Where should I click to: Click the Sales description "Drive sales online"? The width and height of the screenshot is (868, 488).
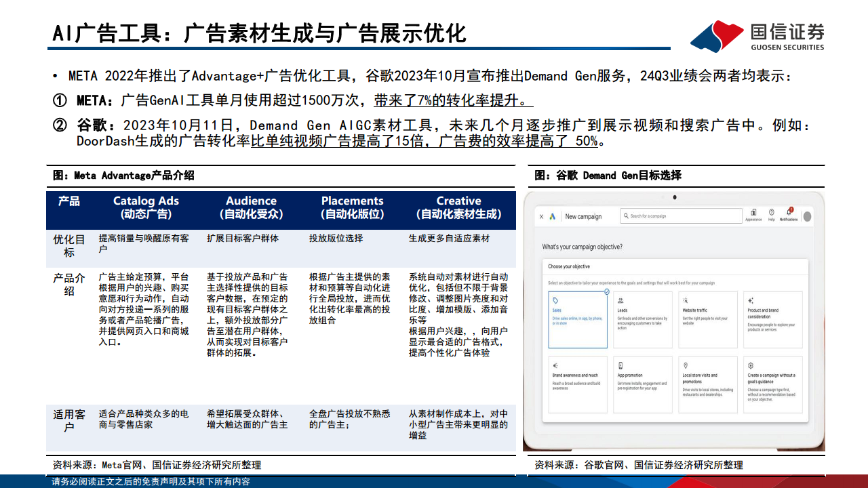point(578,321)
